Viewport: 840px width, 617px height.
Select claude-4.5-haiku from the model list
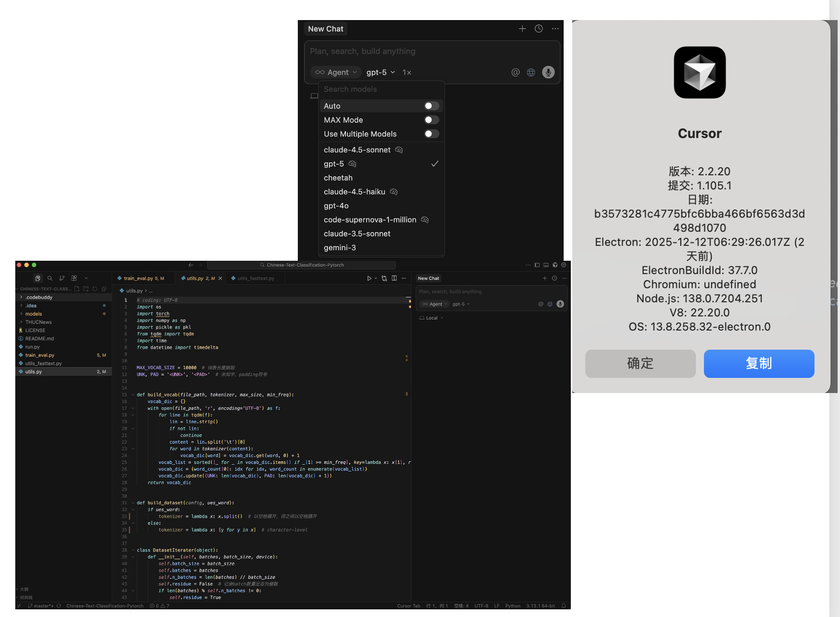tap(381, 192)
